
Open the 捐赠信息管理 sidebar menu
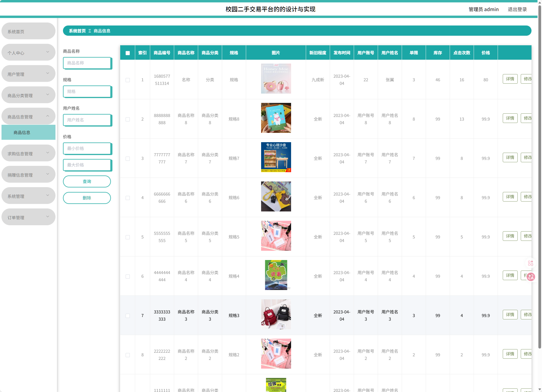tap(28, 174)
